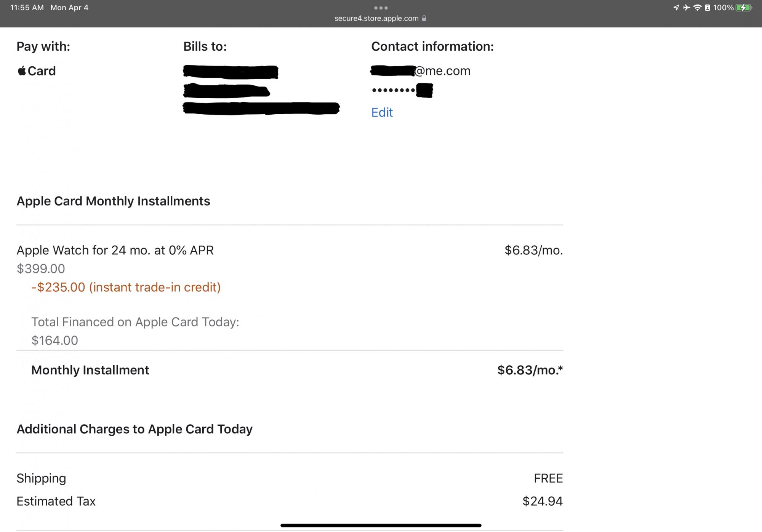Tap the 11:55 AM clock

point(27,8)
